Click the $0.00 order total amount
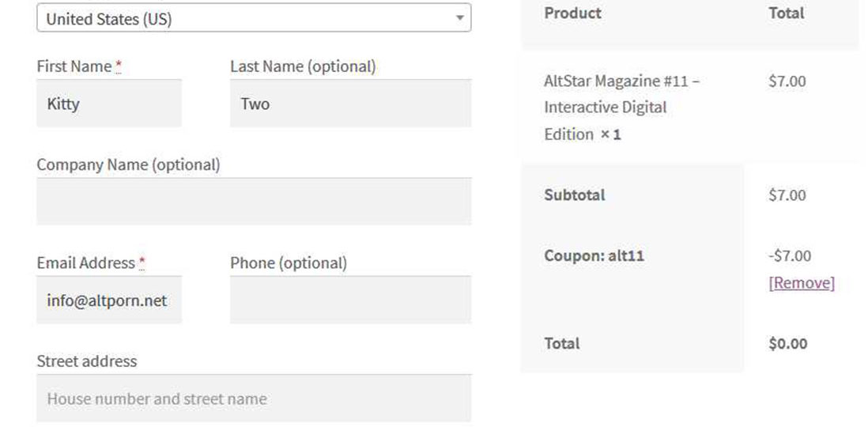This screenshot has width=868, height=427. [x=787, y=343]
